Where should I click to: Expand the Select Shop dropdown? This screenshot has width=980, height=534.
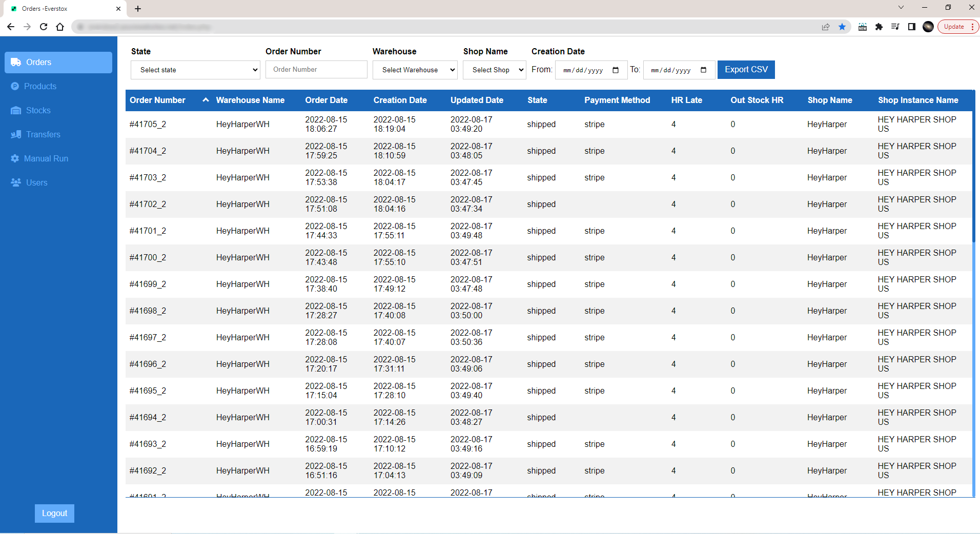point(495,70)
